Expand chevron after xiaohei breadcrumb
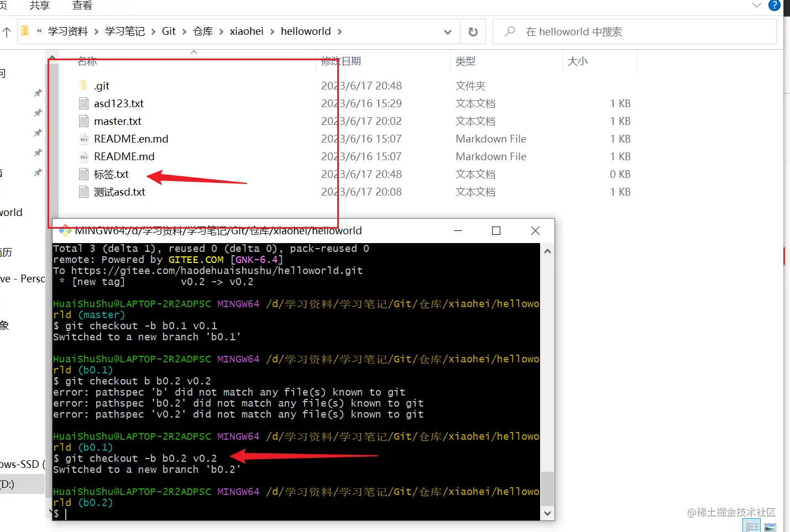The image size is (790, 532). [x=272, y=31]
